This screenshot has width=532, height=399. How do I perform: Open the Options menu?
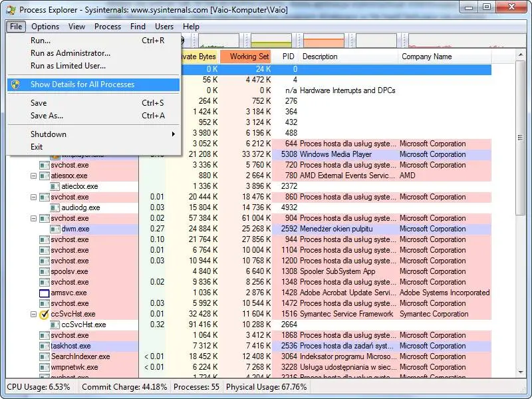tap(45, 27)
